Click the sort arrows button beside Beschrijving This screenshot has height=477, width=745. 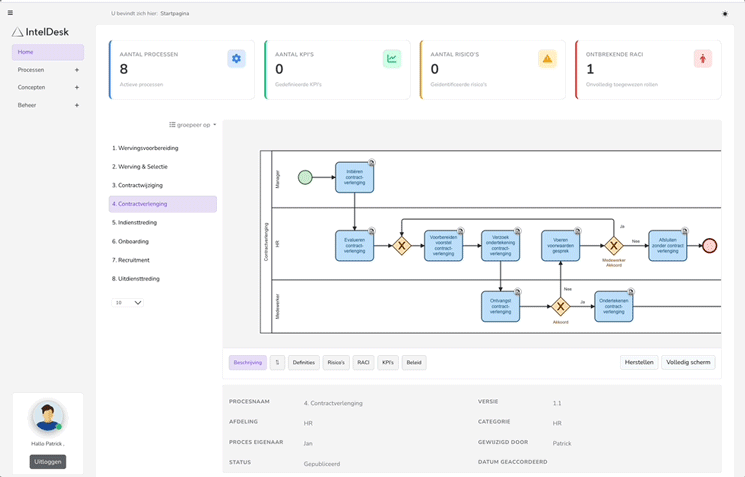277,363
